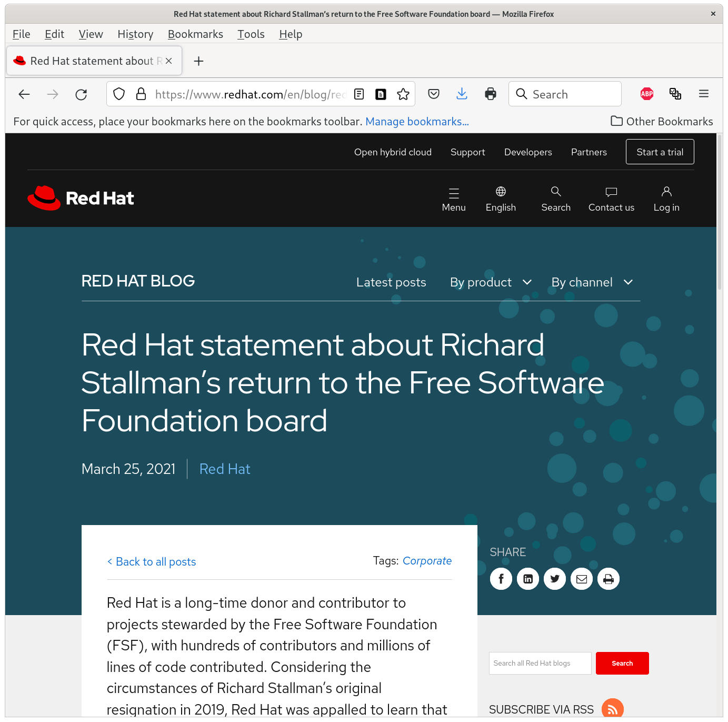Toggle reader view in the address bar
Image resolution: width=728 pixels, height=722 pixels.
(x=359, y=94)
